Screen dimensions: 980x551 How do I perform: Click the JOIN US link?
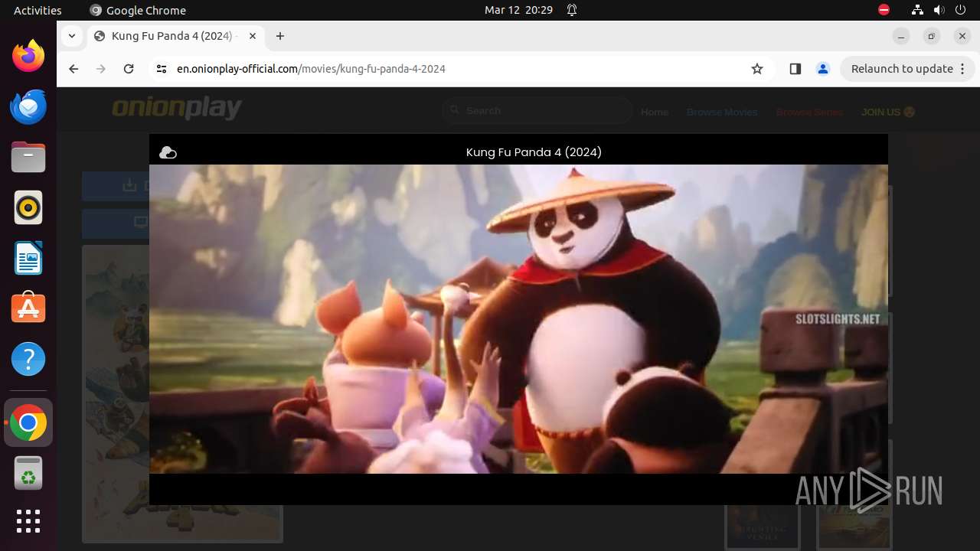tap(888, 112)
